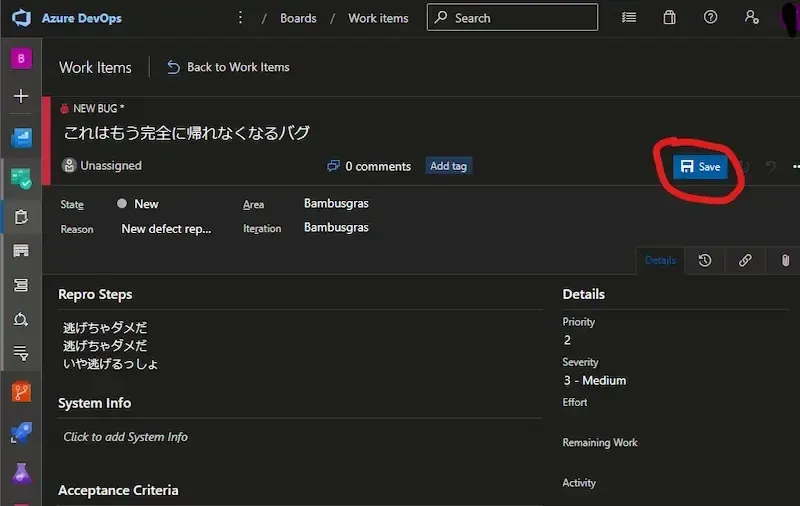
Task: Switch to the Links tab
Action: pyautogui.click(x=745, y=260)
